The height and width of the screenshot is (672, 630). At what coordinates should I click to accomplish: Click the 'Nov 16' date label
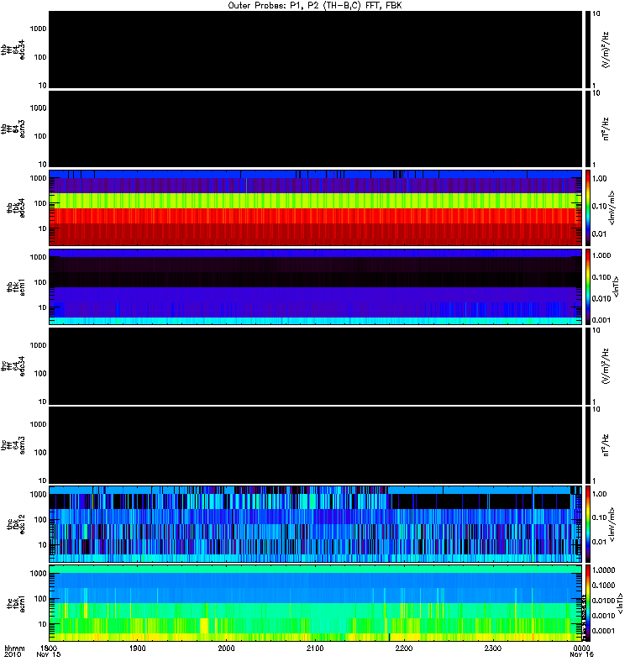point(581,654)
